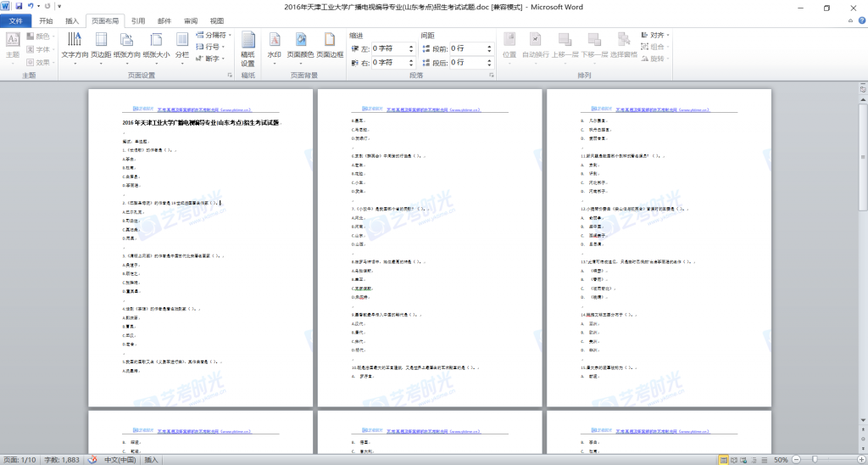Open the 文件 (File) menu
868x465 pixels.
tap(15, 20)
